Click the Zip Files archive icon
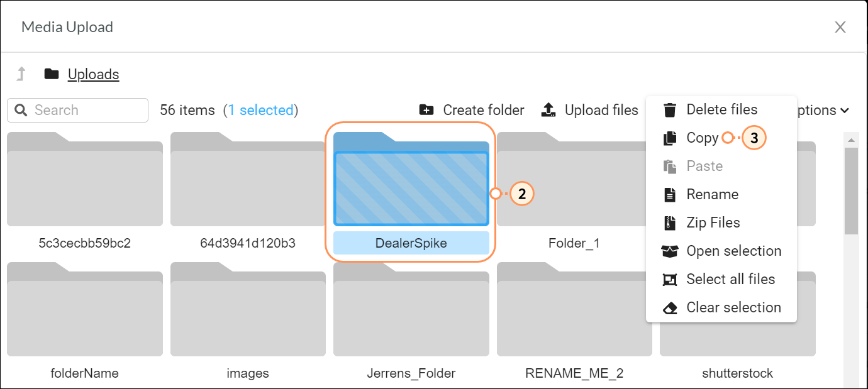Image resolution: width=868 pixels, height=389 pixels. point(670,223)
